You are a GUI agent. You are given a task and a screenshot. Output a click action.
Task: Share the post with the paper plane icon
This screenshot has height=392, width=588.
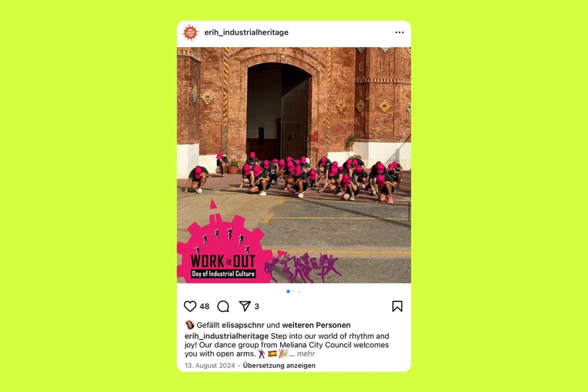[x=245, y=306]
